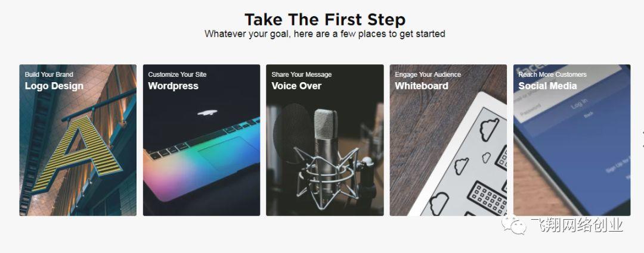The width and height of the screenshot is (644, 253).
Task: Click the Take The First Step heading
Action: tap(325, 19)
